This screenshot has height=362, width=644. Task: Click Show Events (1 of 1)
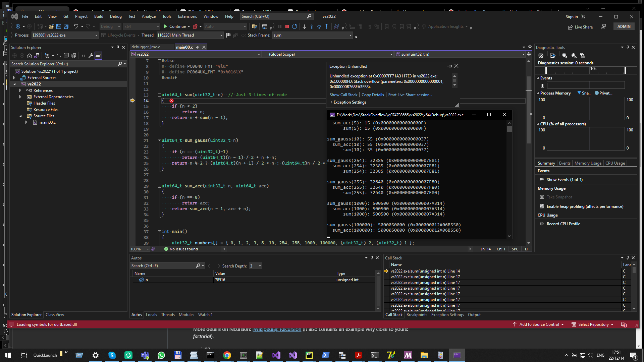pos(564,180)
